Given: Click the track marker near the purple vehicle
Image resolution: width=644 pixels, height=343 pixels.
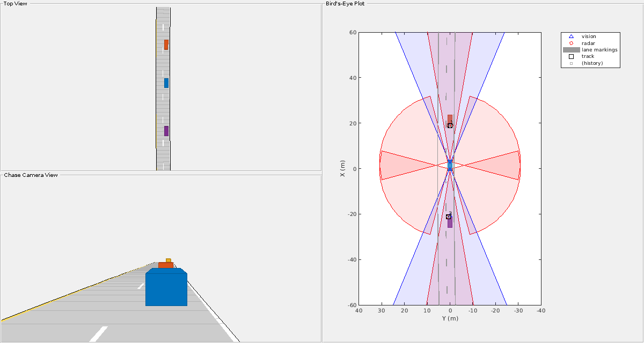Looking at the screenshot, I should 448,217.
